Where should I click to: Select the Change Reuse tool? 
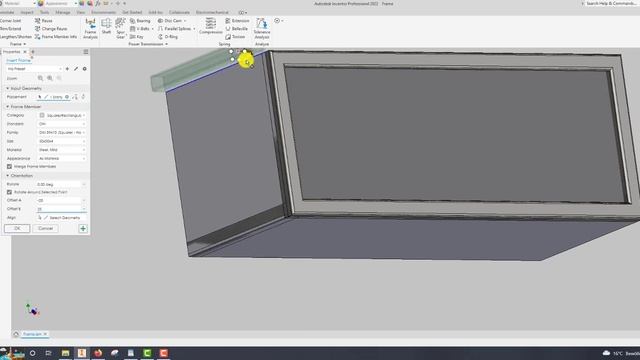pos(51,29)
